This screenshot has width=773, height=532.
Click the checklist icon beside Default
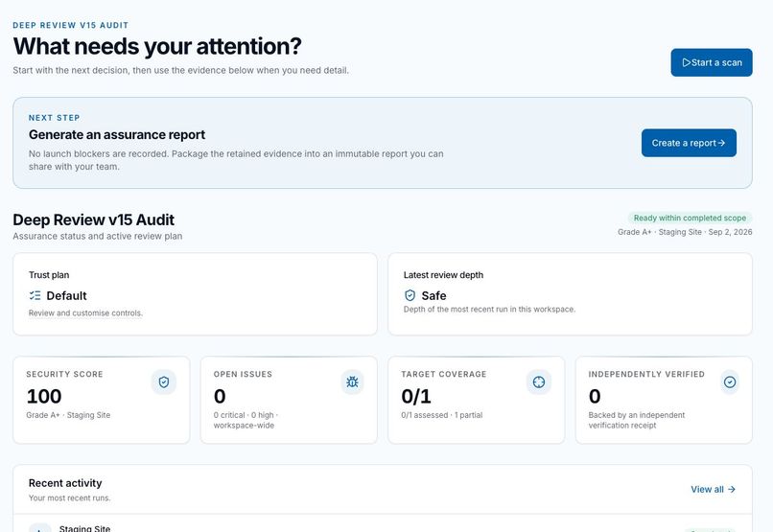click(x=35, y=295)
